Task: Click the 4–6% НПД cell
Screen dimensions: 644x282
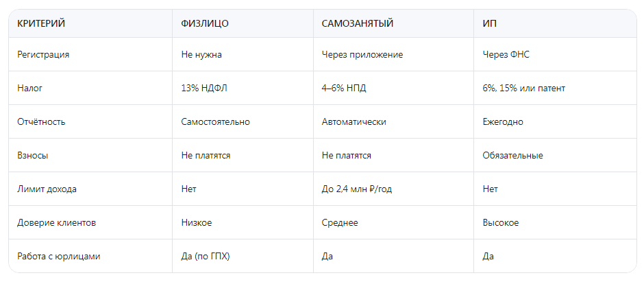Action: [347, 89]
